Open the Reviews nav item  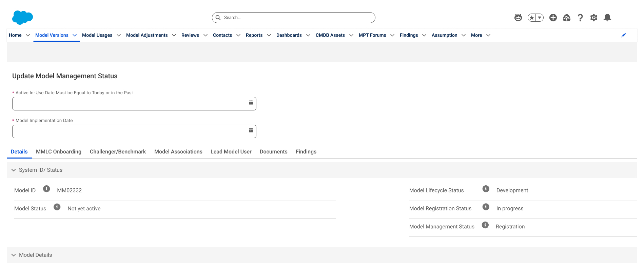pos(190,35)
